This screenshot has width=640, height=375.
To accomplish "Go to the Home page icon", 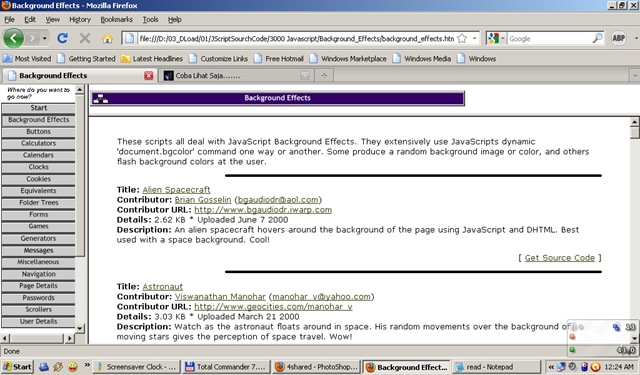I will tap(107, 38).
